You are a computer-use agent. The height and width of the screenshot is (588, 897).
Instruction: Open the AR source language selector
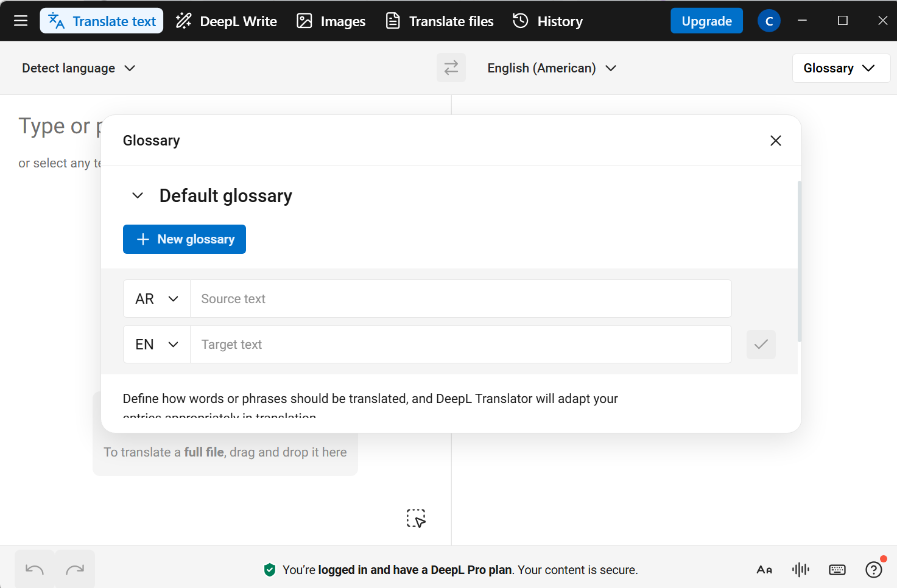(x=157, y=299)
